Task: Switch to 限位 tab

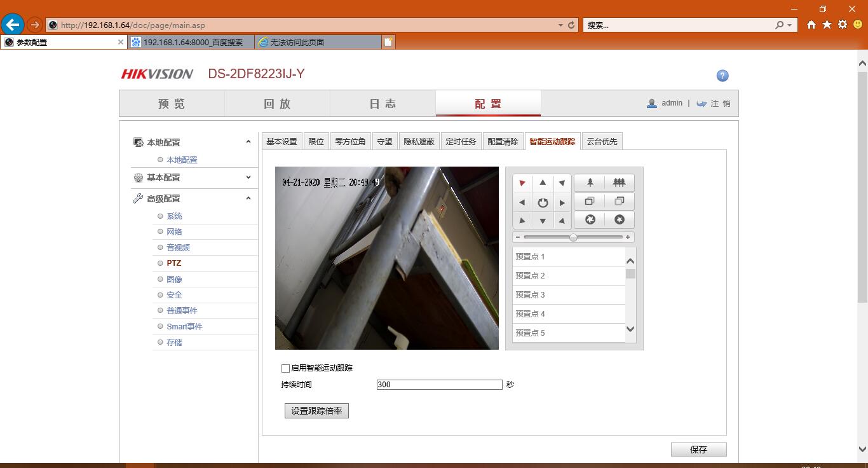Action: (316, 141)
